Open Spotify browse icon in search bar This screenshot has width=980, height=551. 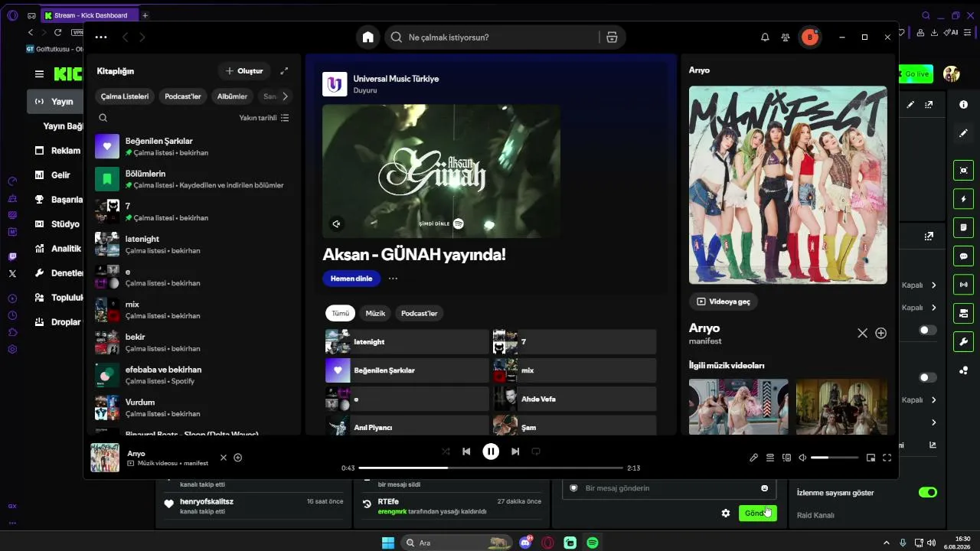[612, 37]
